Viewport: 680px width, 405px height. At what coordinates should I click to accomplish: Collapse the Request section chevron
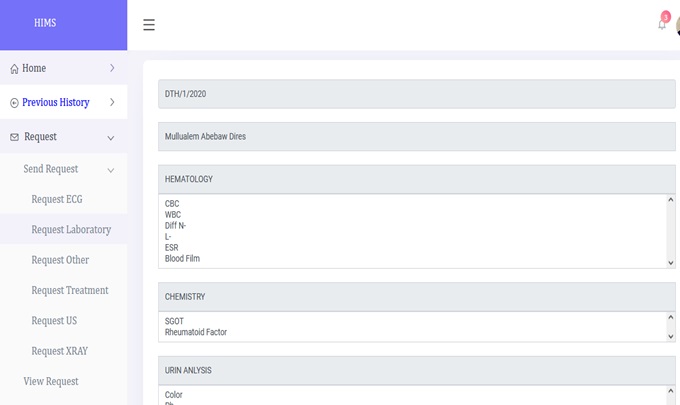coord(111,137)
